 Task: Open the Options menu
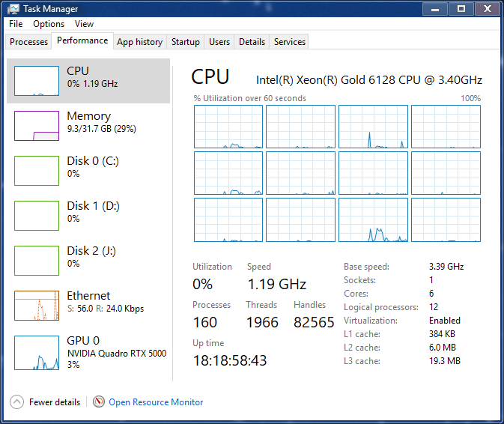coord(49,24)
